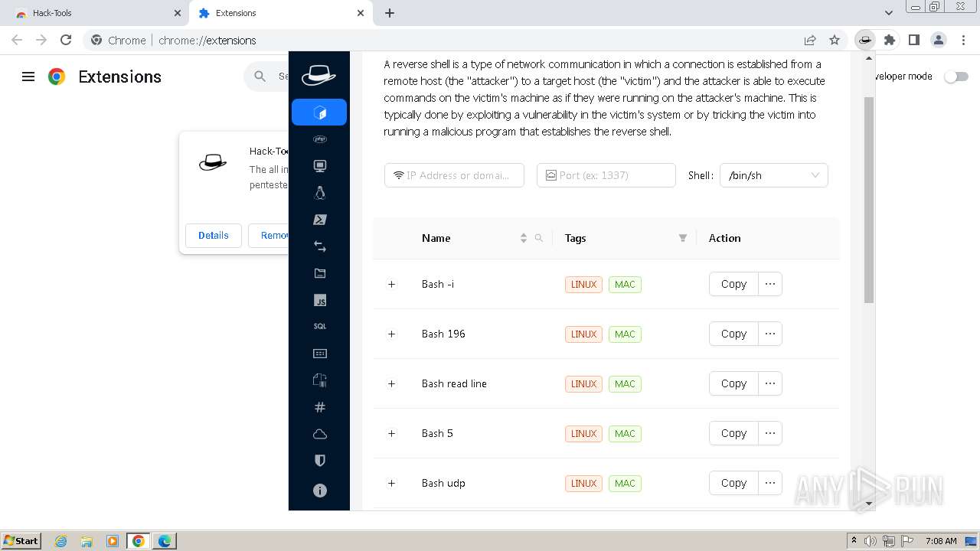Screen dimensions: 980x551
Task: Open the hash (#) generator section
Action: (x=319, y=407)
